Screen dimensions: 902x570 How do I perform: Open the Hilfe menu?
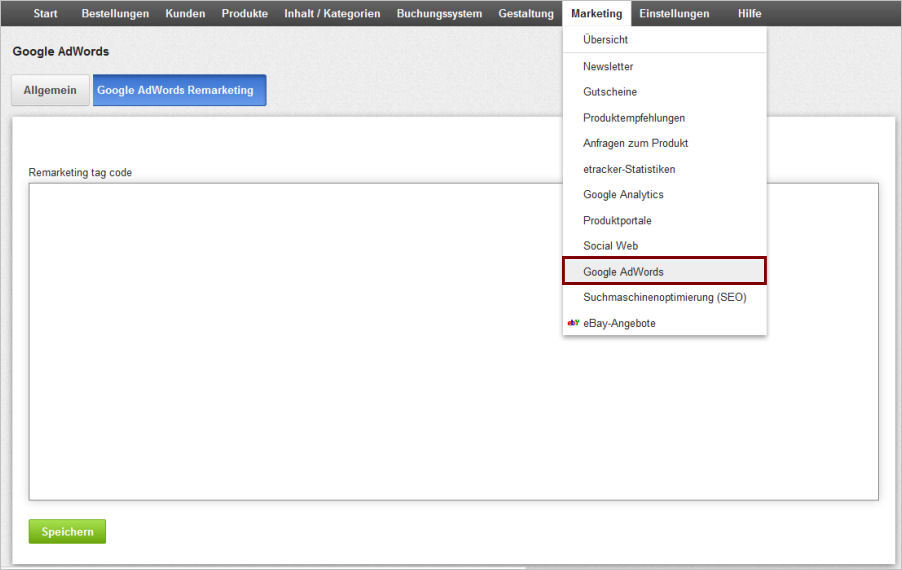[x=750, y=13]
